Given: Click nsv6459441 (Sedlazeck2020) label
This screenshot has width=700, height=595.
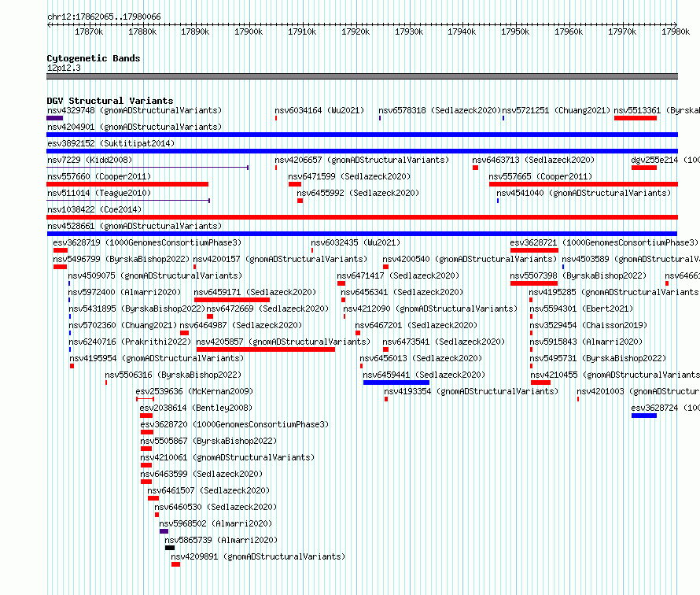Looking at the screenshot, I should tap(424, 375).
